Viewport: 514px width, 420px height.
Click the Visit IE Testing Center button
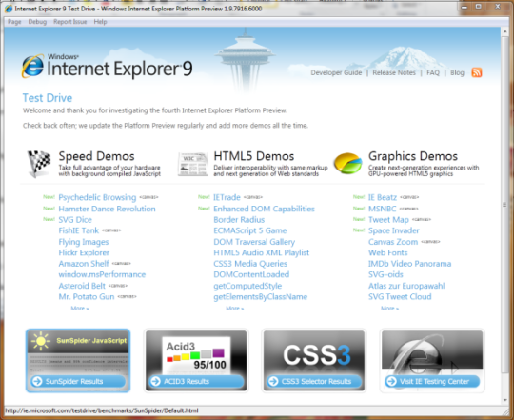432,381
